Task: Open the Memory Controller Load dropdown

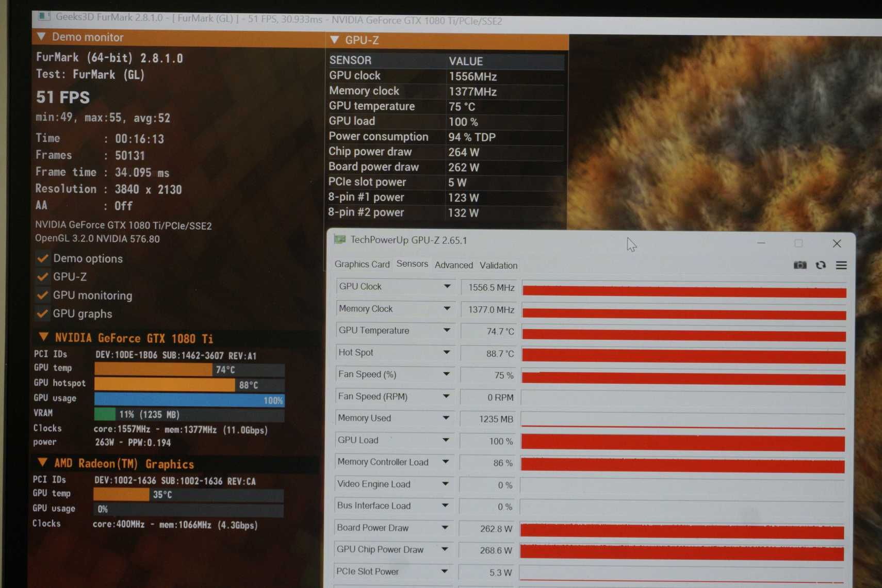Action: coord(446,462)
